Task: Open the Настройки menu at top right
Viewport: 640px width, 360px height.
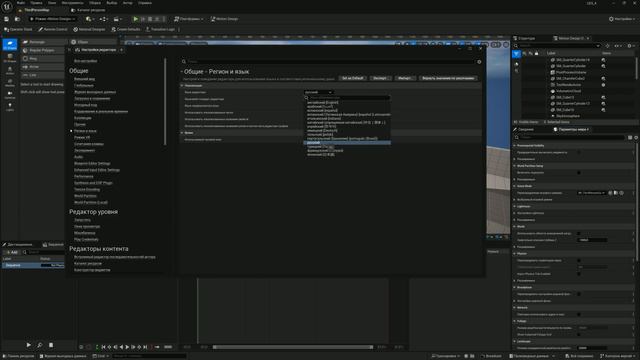Action: 622,19
